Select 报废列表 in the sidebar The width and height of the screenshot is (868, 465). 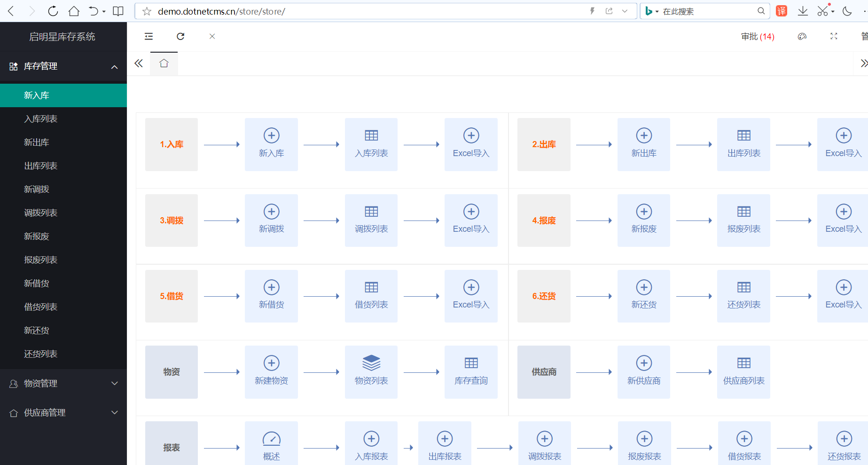(x=63, y=260)
